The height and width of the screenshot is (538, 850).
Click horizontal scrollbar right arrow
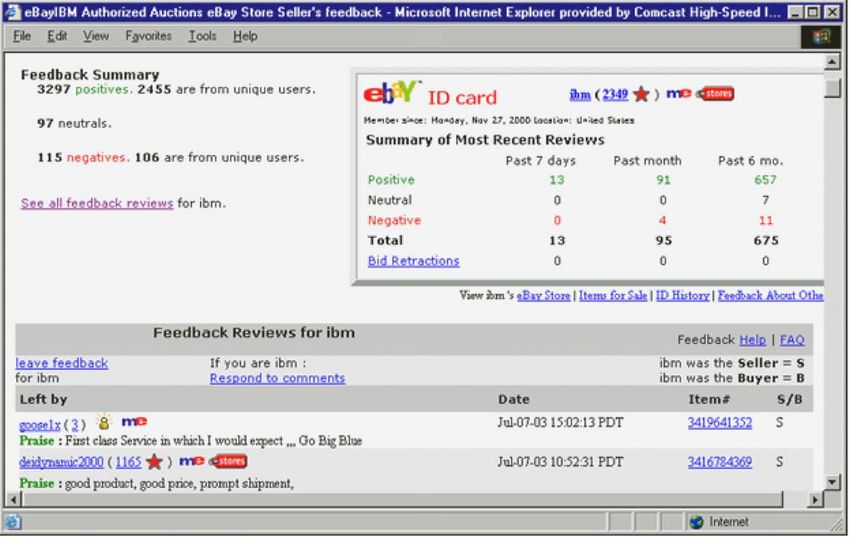tap(815, 499)
